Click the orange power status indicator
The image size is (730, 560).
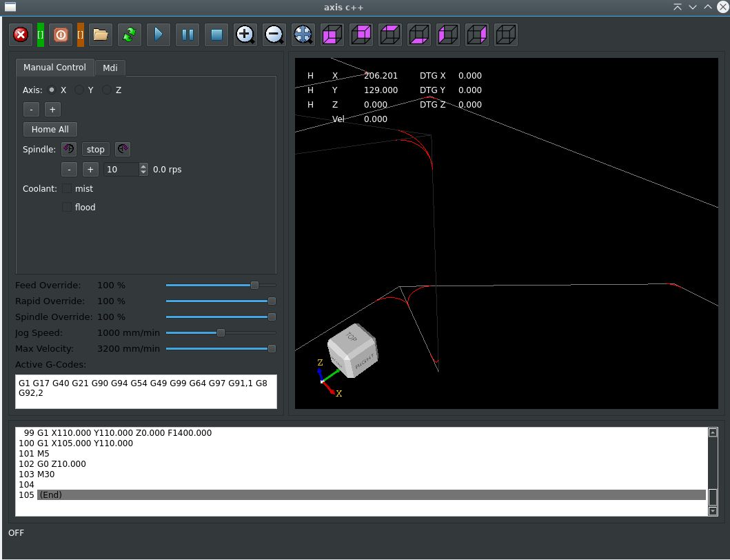point(81,34)
